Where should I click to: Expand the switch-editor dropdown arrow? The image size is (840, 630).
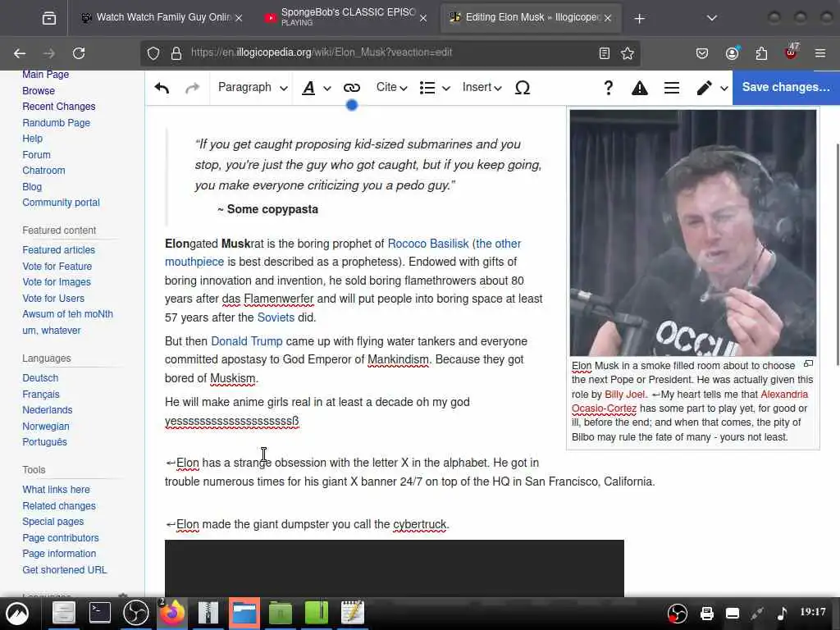click(724, 89)
